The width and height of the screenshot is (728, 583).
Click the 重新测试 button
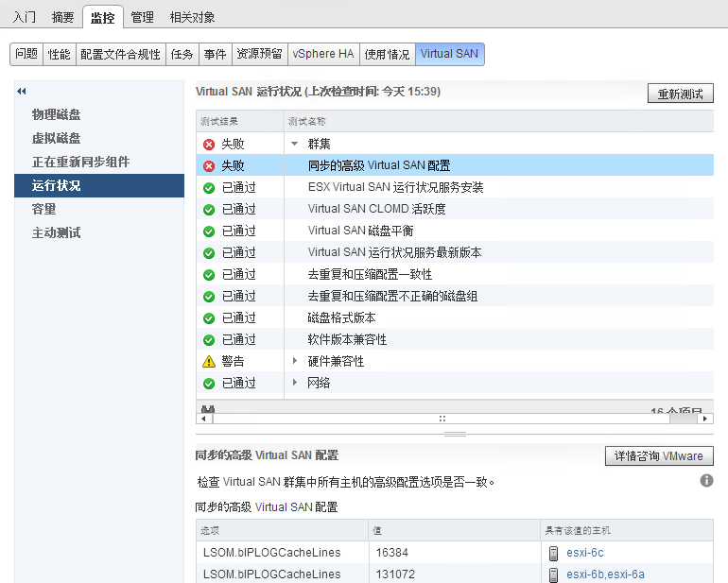click(x=680, y=94)
